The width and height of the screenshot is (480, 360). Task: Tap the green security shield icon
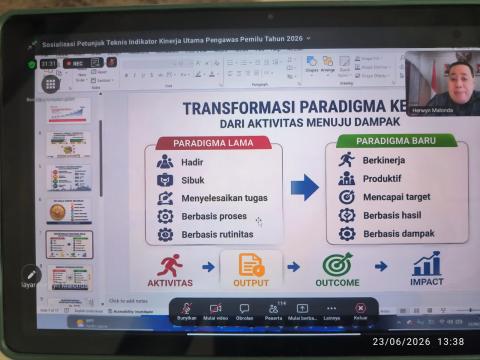click(x=32, y=64)
